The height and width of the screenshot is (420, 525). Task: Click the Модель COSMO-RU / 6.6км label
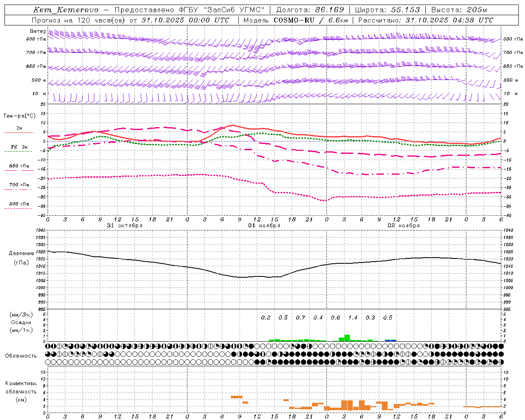pyautogui.click(x=296, y=20)
